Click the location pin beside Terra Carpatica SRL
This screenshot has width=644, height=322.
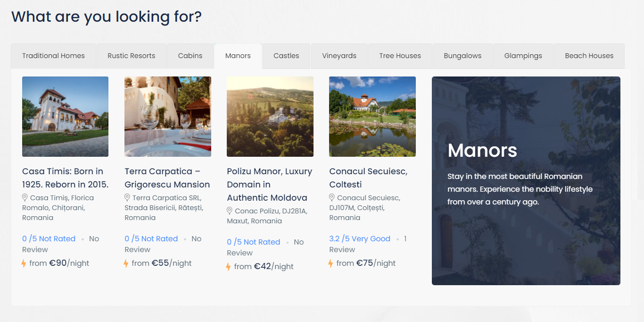(x=127, y=197)
